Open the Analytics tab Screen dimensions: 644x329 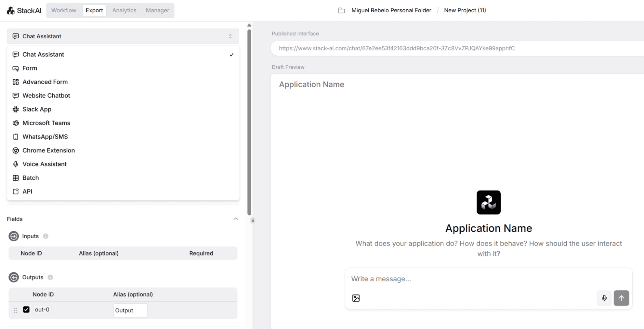coord(124,10)
